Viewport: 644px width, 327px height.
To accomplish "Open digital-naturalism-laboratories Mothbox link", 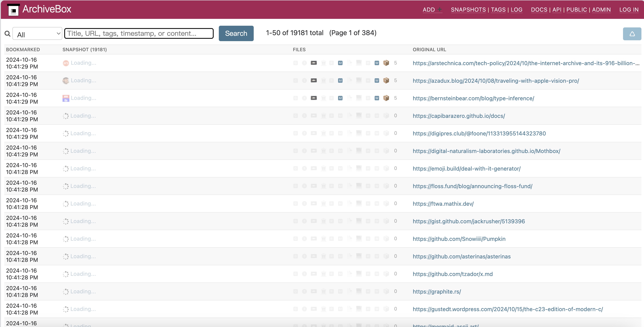I will point(486,151).
